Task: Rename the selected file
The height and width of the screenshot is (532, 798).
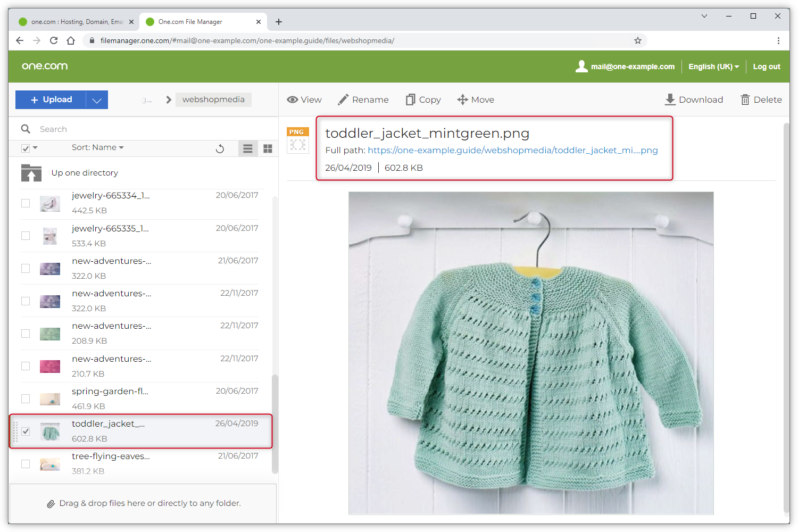Action: pyautogui.click(x=363, y=99)
